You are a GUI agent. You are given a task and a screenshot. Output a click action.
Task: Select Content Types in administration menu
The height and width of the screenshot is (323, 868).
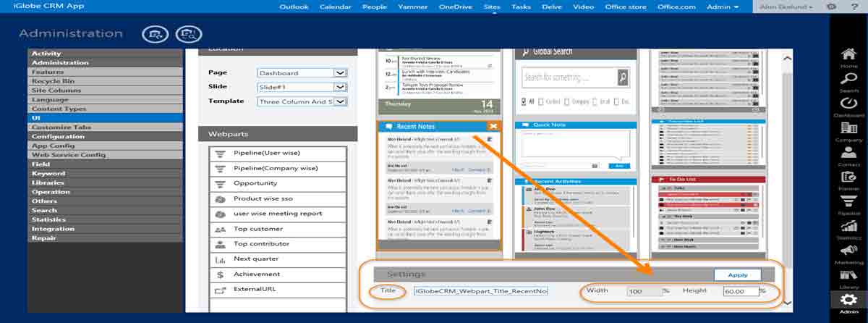[x=106, y=109]
